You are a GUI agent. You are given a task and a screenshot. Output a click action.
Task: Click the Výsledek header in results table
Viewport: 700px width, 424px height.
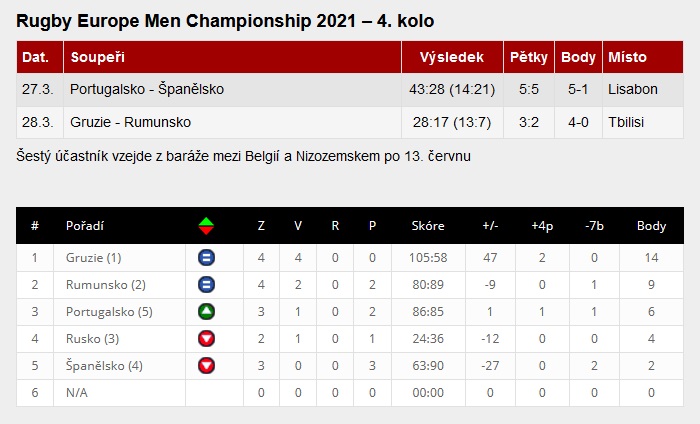[452, 58]
